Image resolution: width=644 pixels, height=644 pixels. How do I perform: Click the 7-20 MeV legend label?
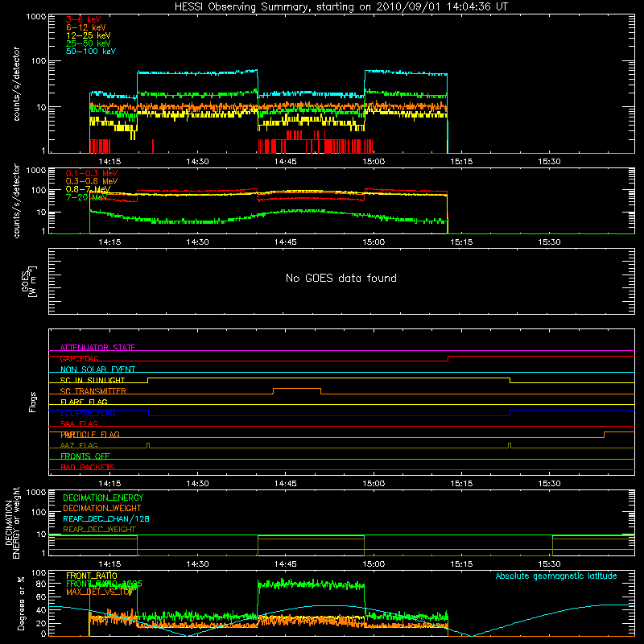click(x=87, y=197)
